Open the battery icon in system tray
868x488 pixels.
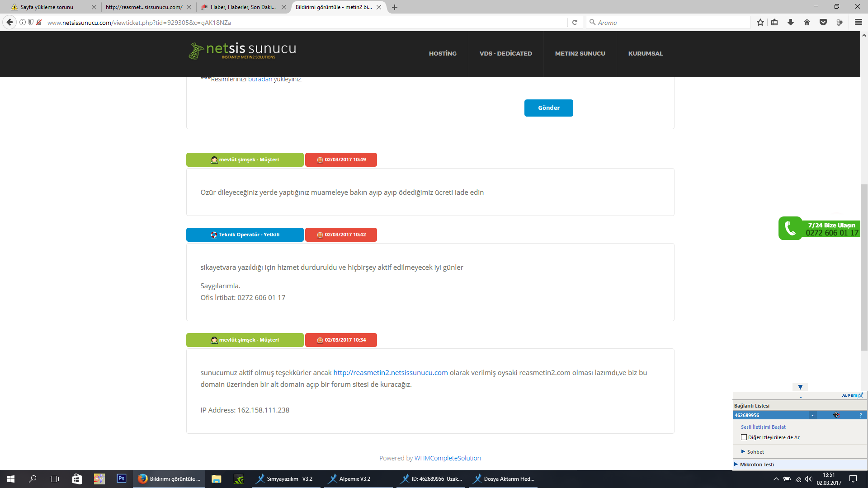pos(787,479)
